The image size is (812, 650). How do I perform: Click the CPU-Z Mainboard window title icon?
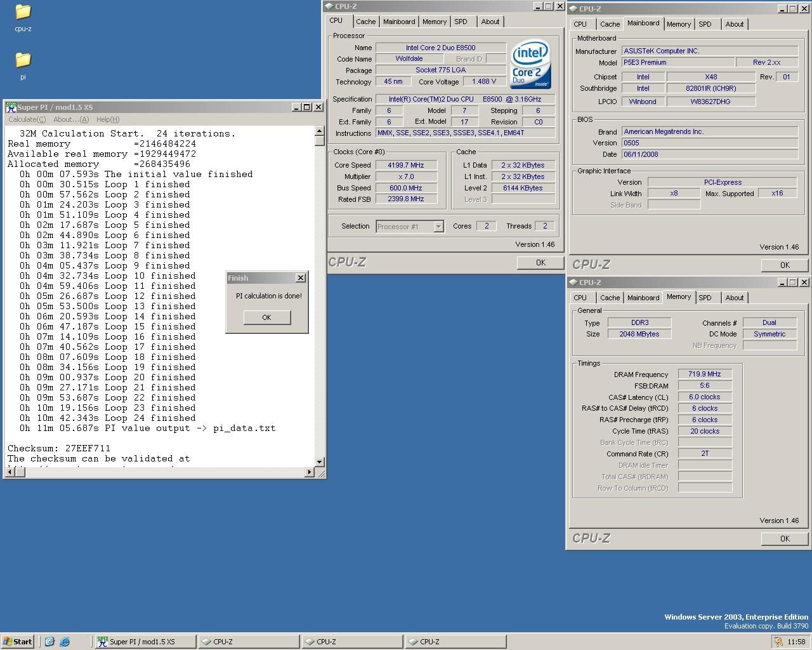pos(573,9)
